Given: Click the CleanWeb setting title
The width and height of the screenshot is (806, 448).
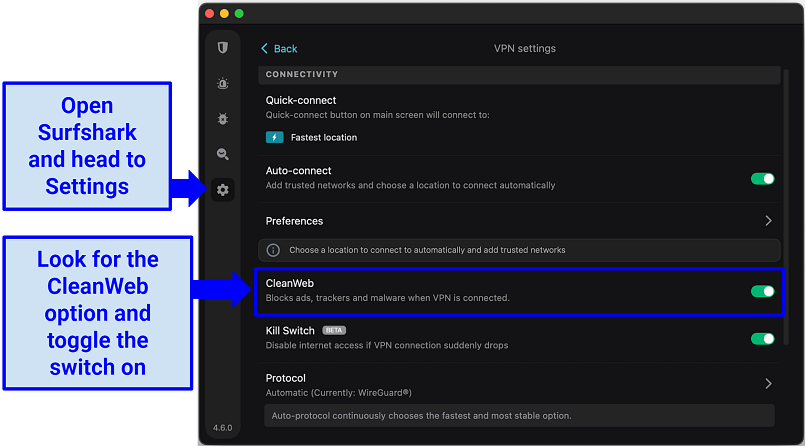Looking at the screenshot, I should tap(289, 283).
